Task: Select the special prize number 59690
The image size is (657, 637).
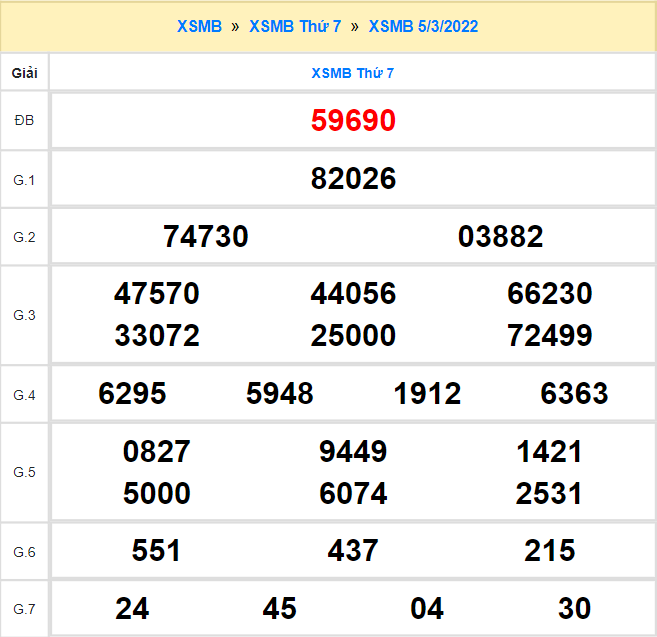Action: [x=353, y=121]
